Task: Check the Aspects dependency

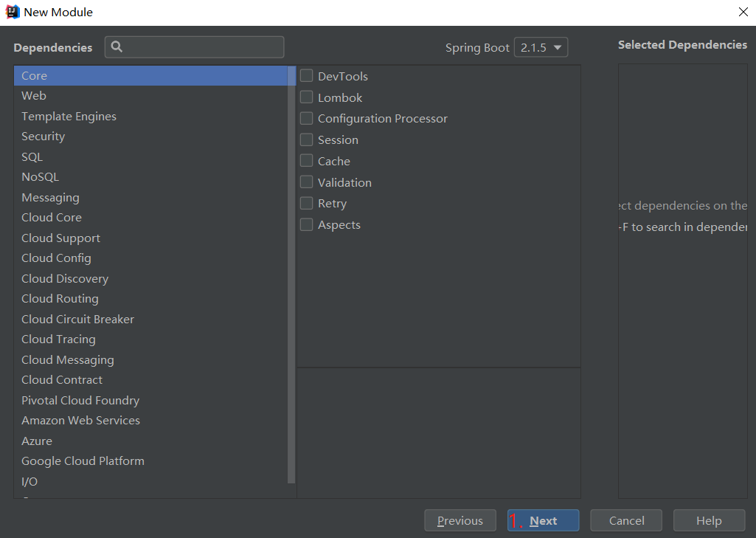Action: (307, 225)
